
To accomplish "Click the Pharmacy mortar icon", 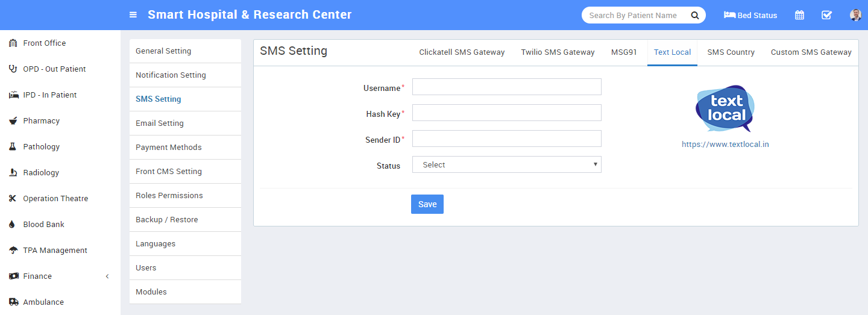I will point(13,121).
